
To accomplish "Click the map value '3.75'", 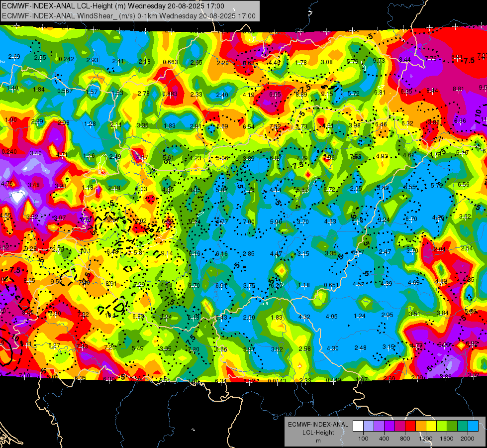I will click(x=249, y=285).
